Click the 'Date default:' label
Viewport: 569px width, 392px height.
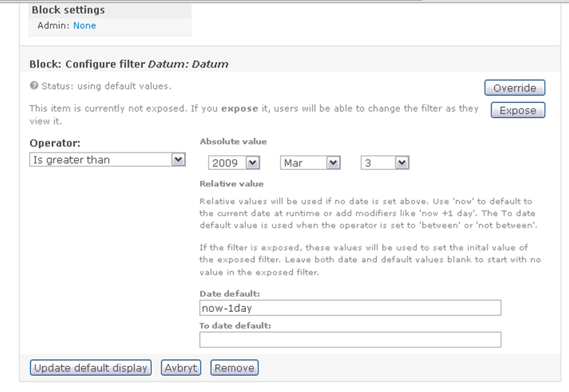pos(230,294)
